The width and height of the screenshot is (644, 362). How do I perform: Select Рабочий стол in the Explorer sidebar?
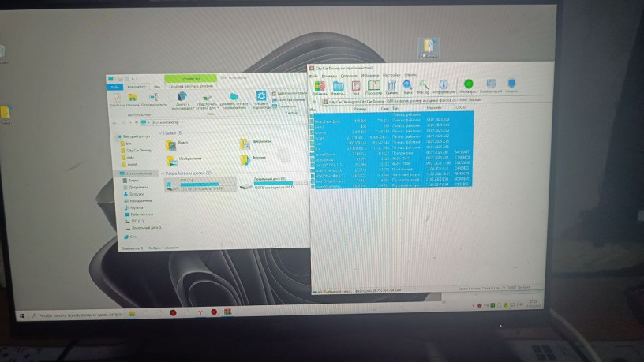click(139, 215)
